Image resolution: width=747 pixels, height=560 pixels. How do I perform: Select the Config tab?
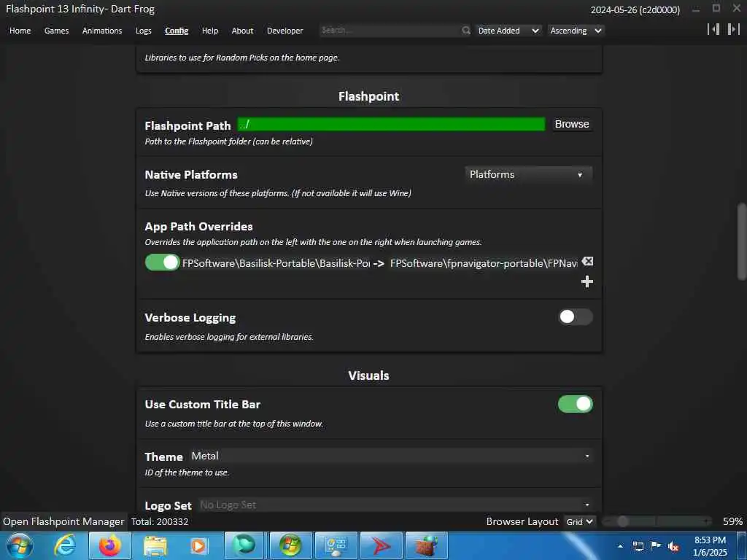[177, 31]
